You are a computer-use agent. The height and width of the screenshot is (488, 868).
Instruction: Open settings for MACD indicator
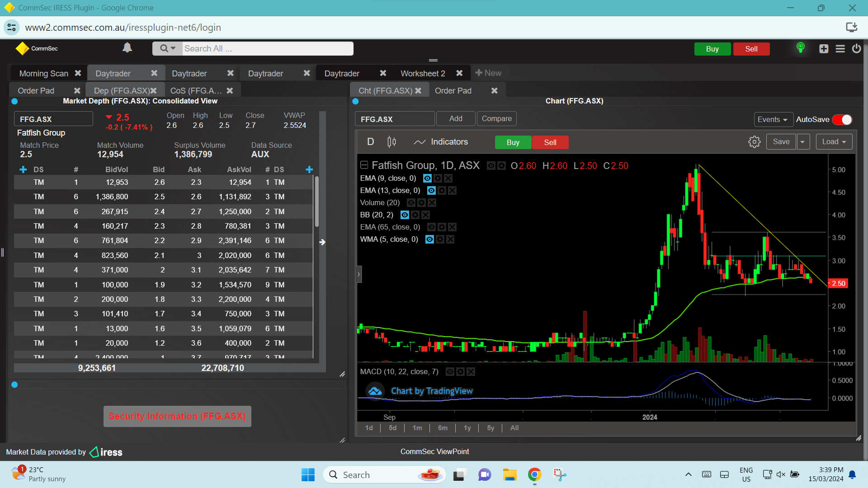point(460,372)
